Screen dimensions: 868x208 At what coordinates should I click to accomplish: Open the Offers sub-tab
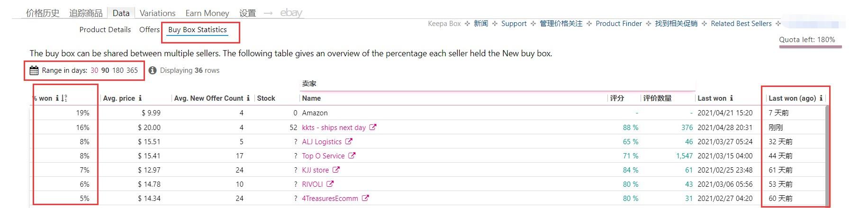click(149, 30)
